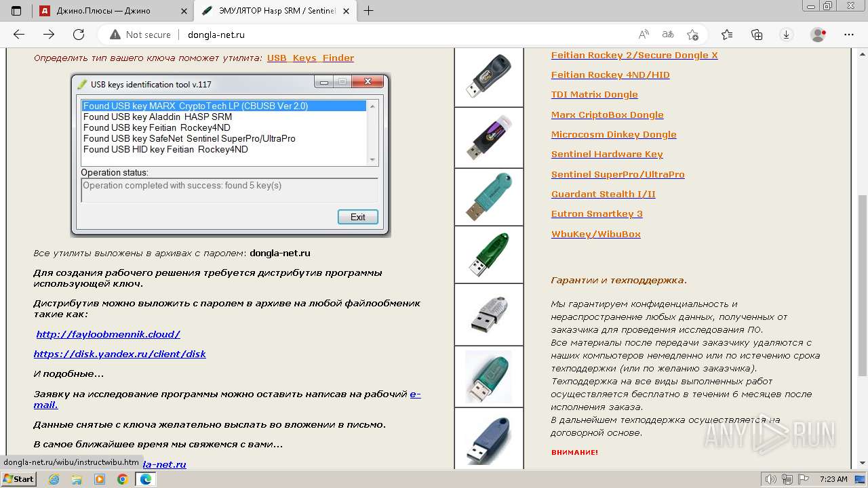Click the teal green USB dongle image

pyautogui.click(x=489, y=197)
